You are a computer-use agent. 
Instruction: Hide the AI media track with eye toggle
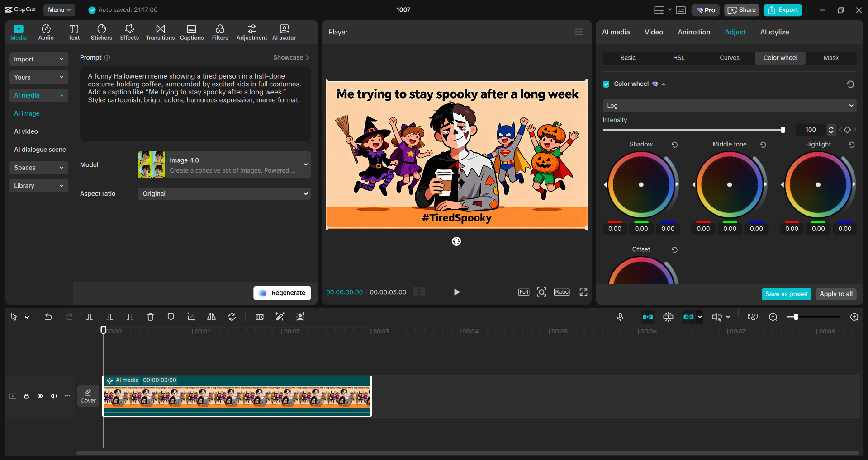tap(40, 396)
